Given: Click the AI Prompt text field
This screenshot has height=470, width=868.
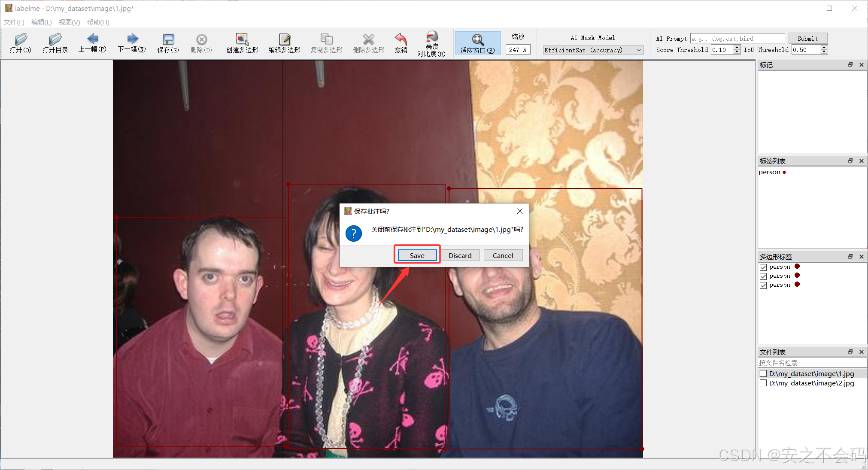Looking at the screenshot, I should click(x=737, y=38).
